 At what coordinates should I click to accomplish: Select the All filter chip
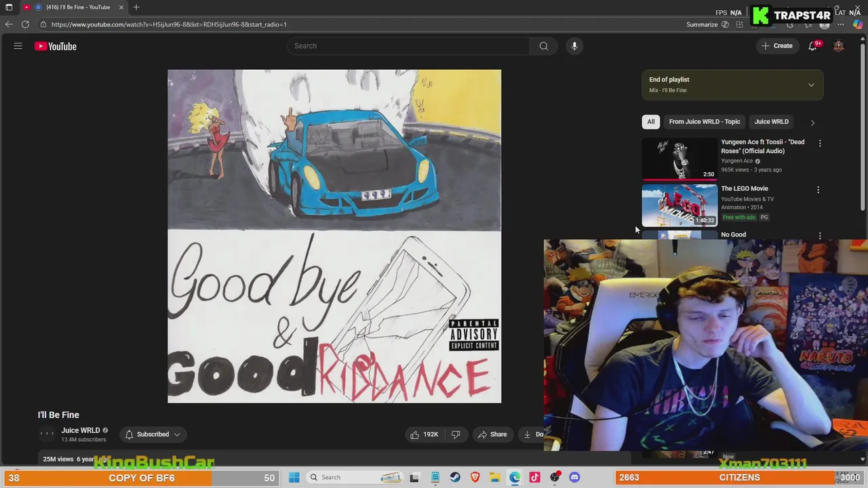651,122
